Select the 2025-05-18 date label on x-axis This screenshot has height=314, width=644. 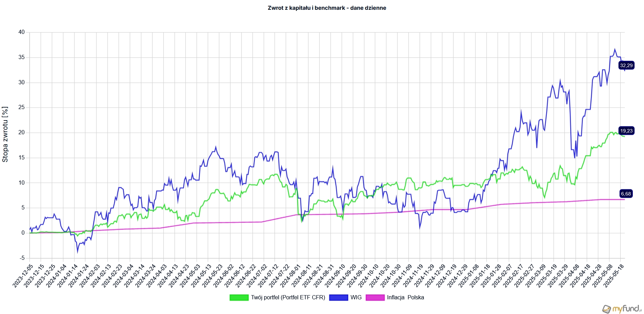click(x=614, y=276)
